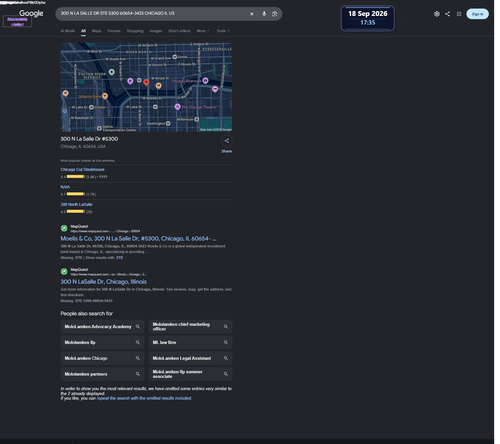
Task: Search for MoloLamken llp summer associate
Action: coord(190,374)
